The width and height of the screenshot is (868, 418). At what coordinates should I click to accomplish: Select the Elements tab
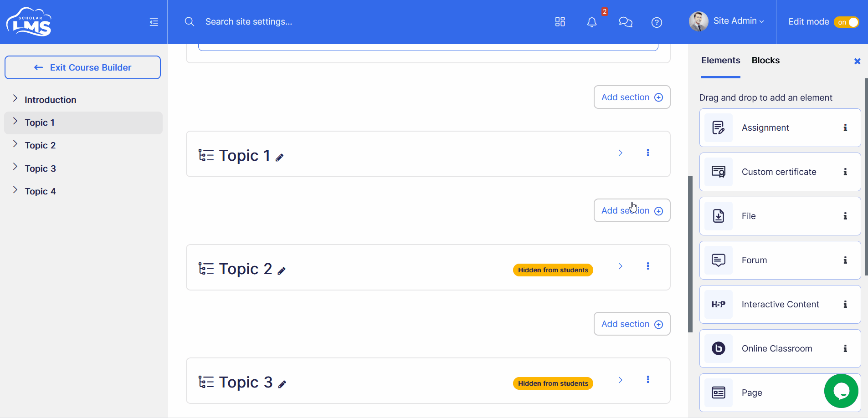click(721, 61)
